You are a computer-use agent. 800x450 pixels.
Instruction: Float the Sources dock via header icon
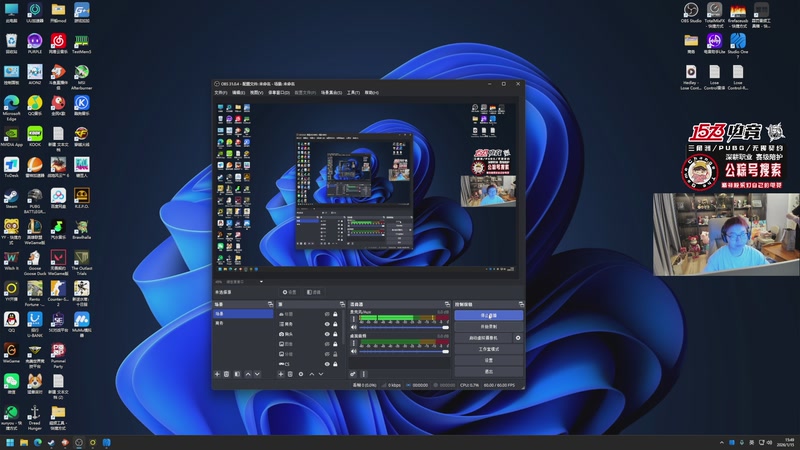click(342, 304)
